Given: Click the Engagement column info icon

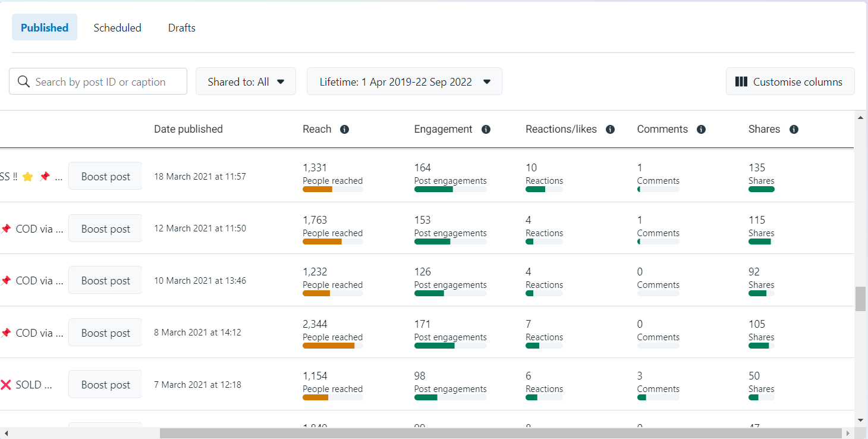Looking at the screenshot, I should [x=486, y=130].
